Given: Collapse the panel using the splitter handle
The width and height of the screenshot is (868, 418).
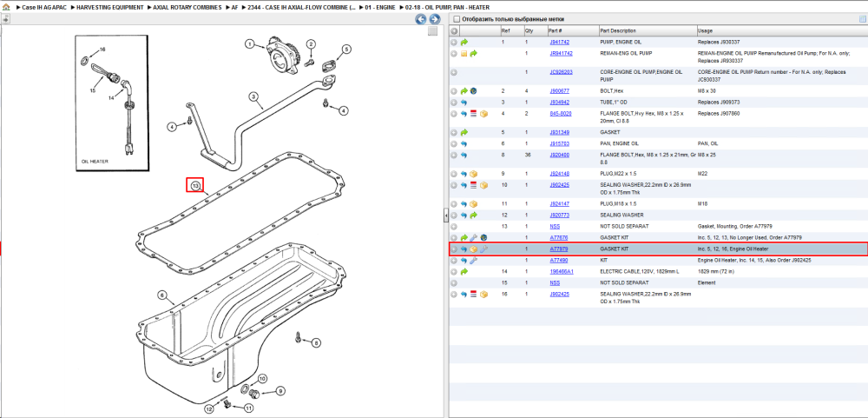Looking at the screenshot, I should pyautogui.click(x=446, y=216).
